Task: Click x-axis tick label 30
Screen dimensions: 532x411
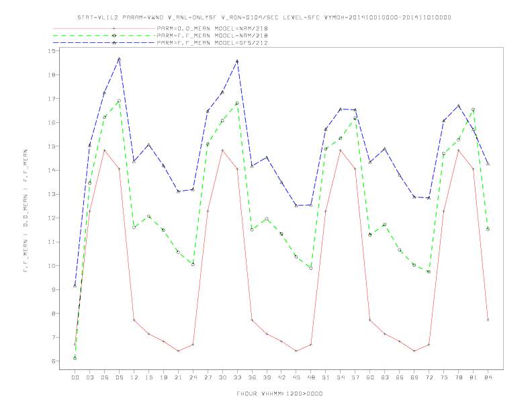Action: 222,377
